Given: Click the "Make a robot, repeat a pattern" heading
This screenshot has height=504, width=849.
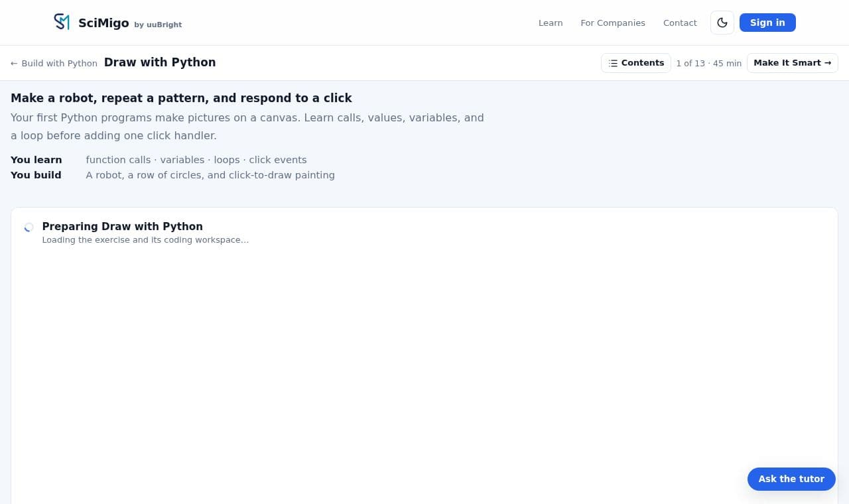Looking at the screenshot, I should tap(181, 98).
